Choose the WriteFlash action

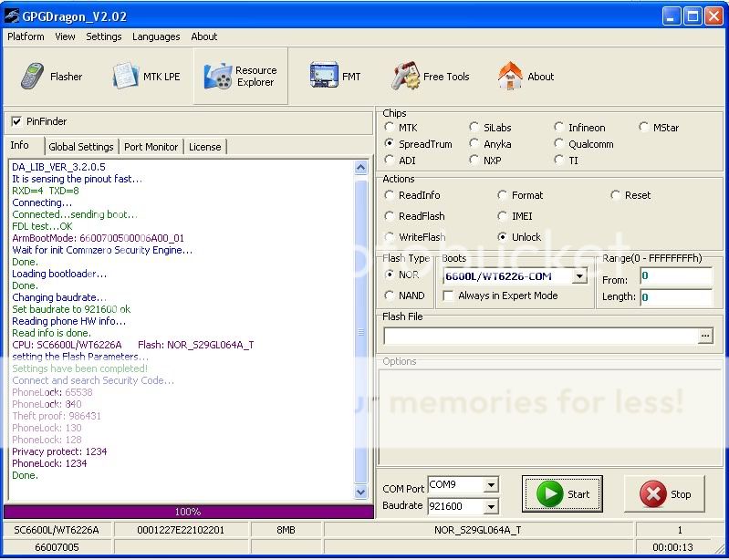point(390,237)
